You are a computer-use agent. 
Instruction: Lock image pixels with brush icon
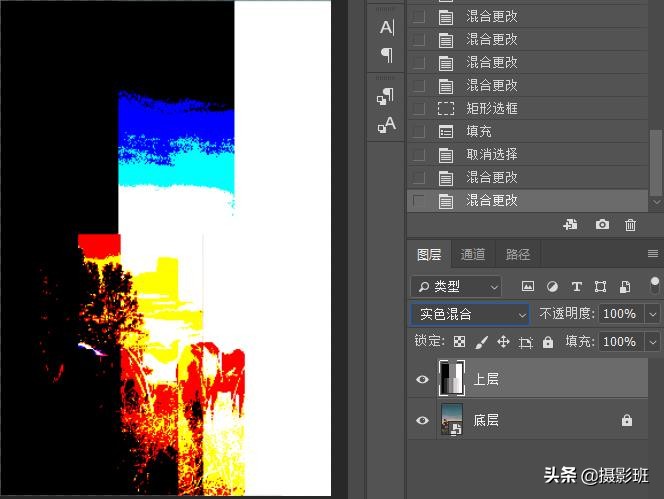point(481,342)
